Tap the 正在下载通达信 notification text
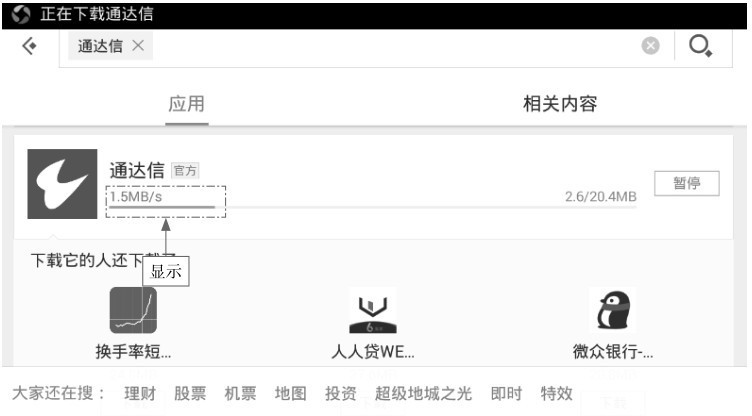 pyautogui.click(x=97, y=14)
